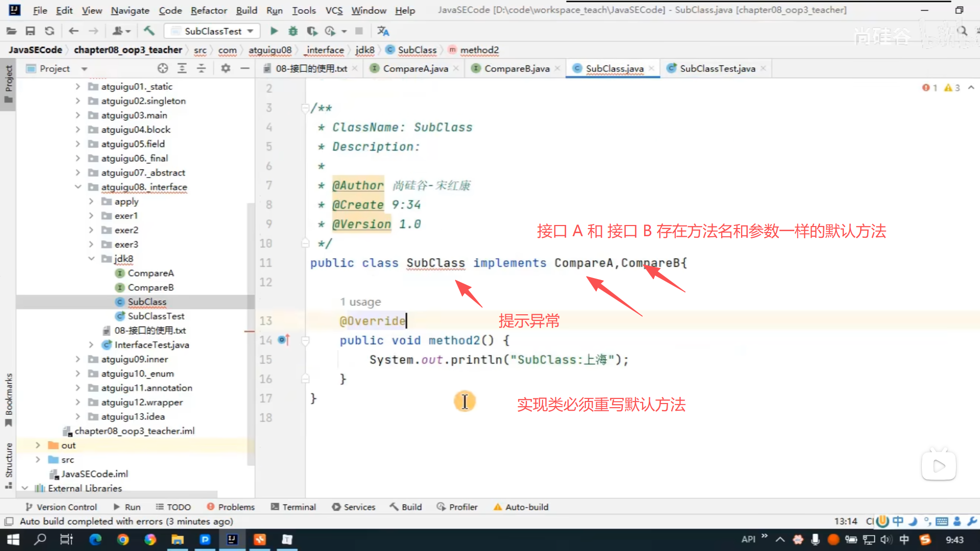Click the Debug bug icon
Screen dimensions: 980x551
click(293, 31)
